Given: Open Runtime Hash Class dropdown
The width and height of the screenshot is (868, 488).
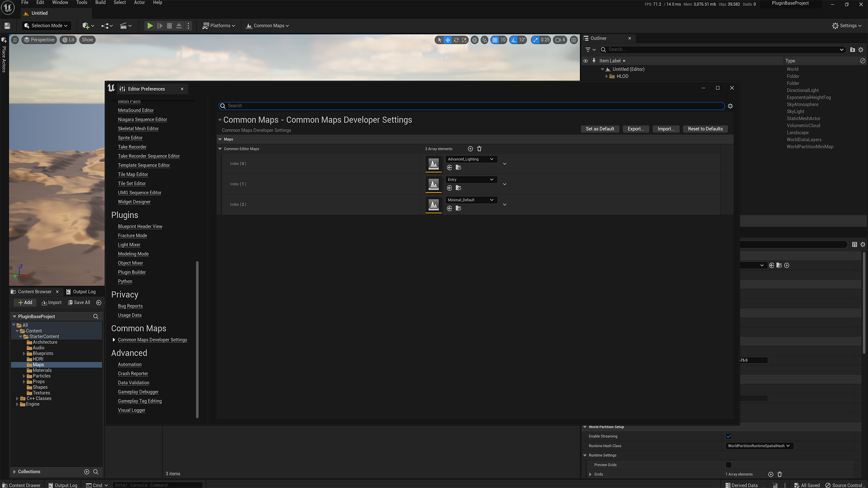Looking at the screenshot, I should point(759,446).
